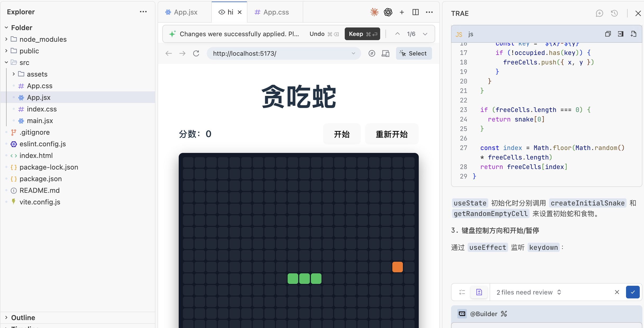Click the Keep changes button
The height and width of the screenshot is (328, 644).
click(x=362, y=34)
